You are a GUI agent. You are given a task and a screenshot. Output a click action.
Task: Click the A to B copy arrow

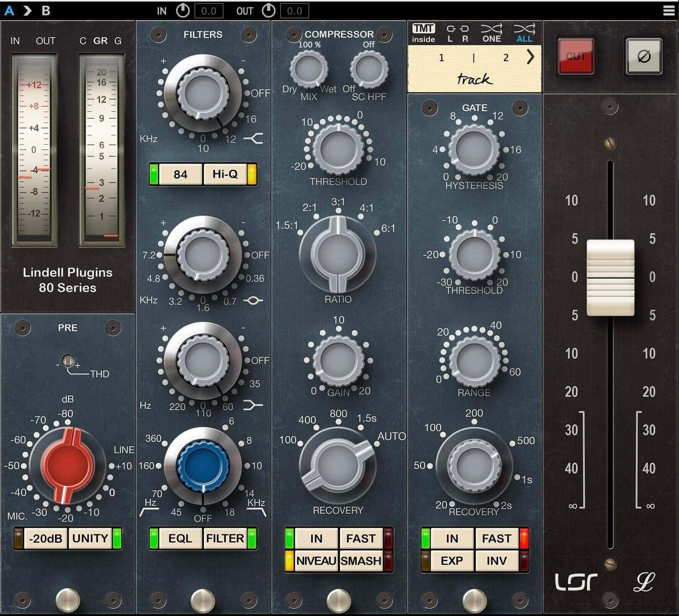coord(27,10)
